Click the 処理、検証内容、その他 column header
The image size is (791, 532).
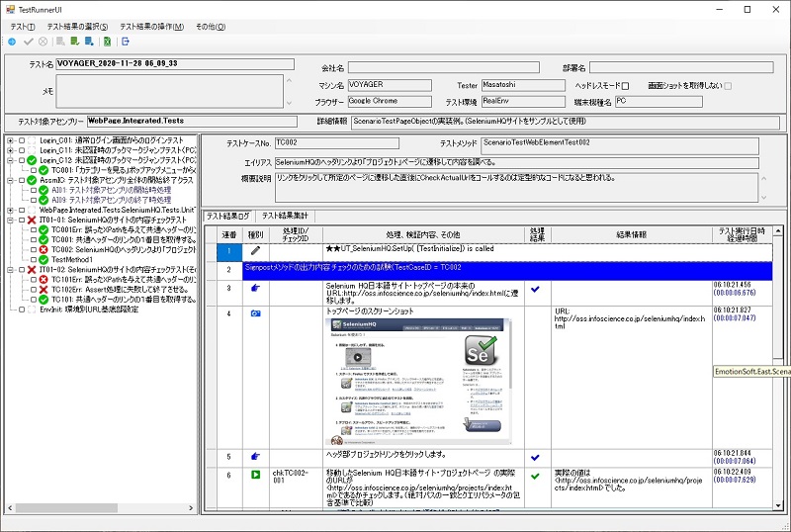(423, 235)
